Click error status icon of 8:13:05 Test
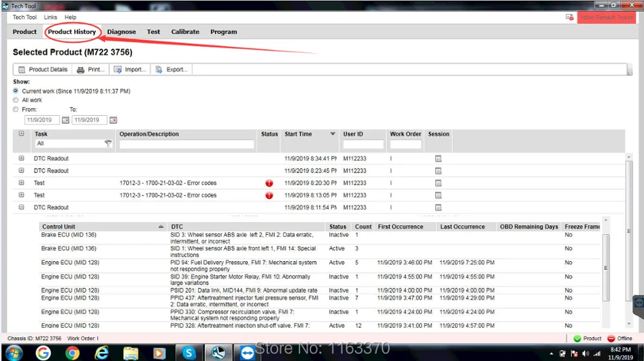The width and height of the screenshot is (644, 361). [x=269, y=195]
